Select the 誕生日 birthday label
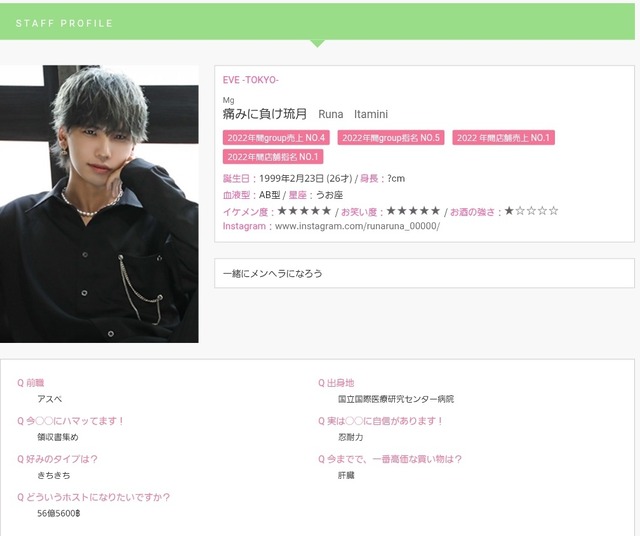 click(236, 178)
